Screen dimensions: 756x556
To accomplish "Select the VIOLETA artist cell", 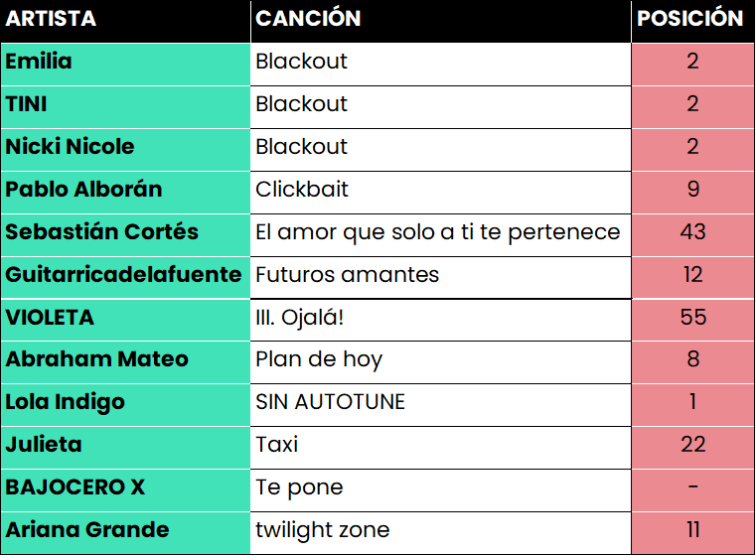I will point(125,320).
